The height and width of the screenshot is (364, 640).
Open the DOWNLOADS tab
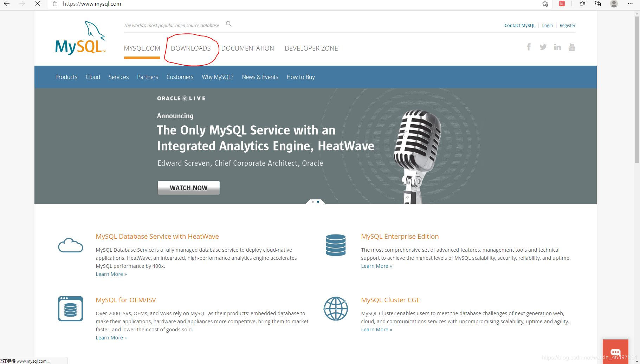(191, 48)
